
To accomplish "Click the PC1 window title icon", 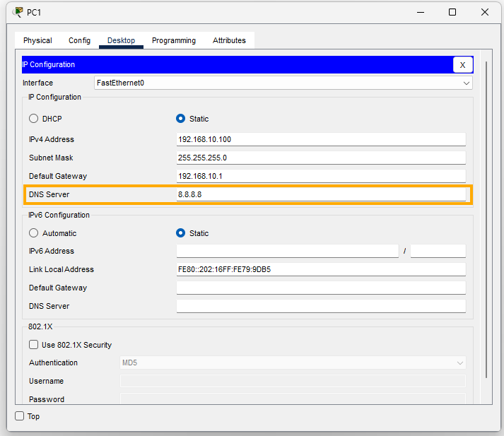I will 18,12.
